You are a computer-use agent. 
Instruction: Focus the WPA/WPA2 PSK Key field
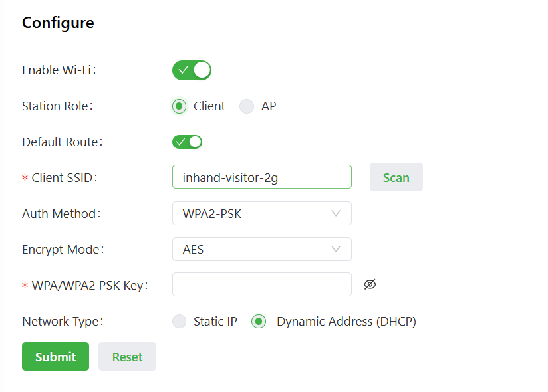pos(261,284)
